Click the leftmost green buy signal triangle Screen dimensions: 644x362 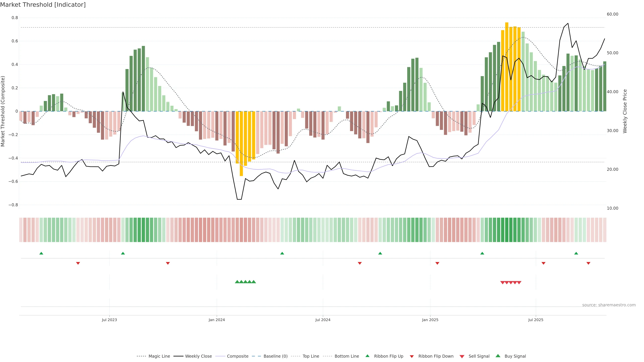tap(237, 282)
